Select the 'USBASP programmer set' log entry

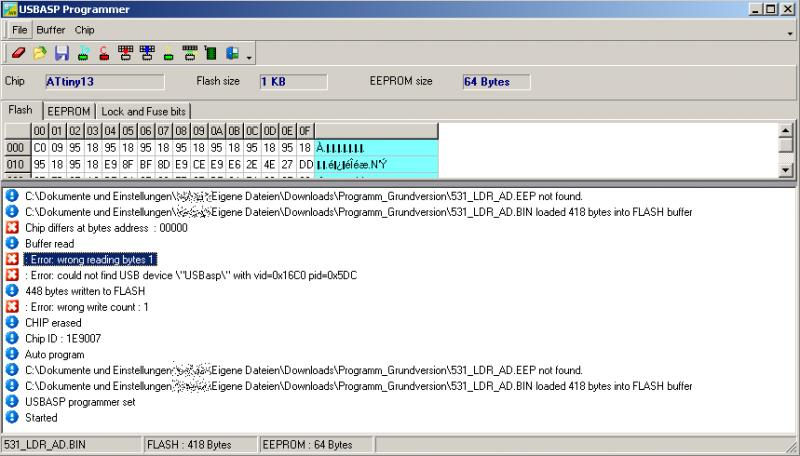(x=80, y=402)
